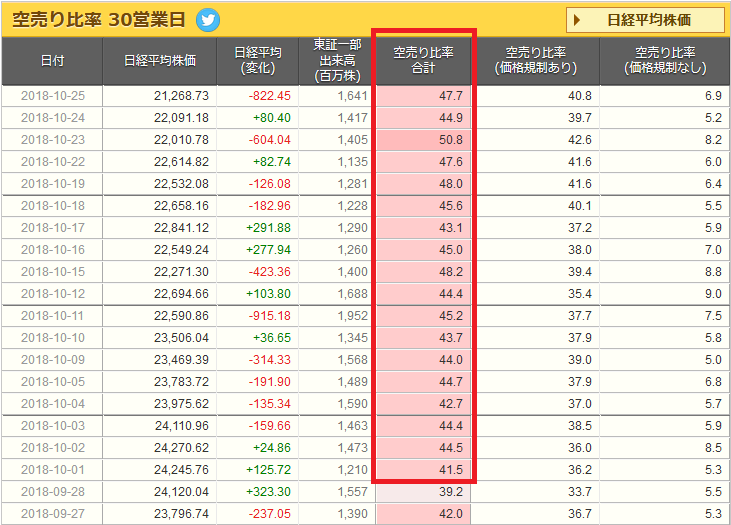Open the 日経平均株価 button
731x525 pixels.
coord(646,20)
